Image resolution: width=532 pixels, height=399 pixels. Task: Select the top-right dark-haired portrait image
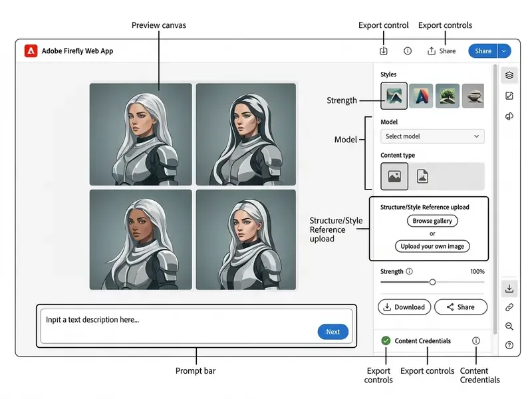click(x=246, y=134)
